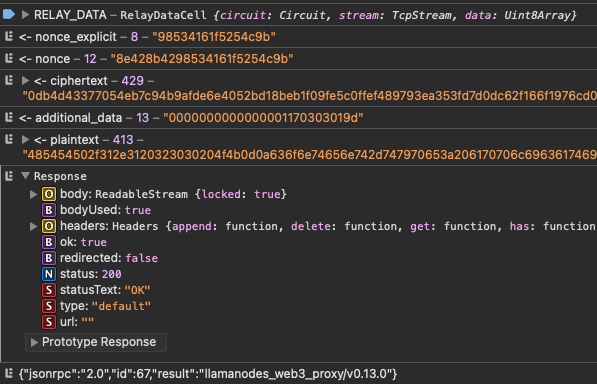Image resolution: width=597 pixels, height=384 pixels.
Task: Select the jsonrpc result JSON line
Action: click(x=208, y=374)
